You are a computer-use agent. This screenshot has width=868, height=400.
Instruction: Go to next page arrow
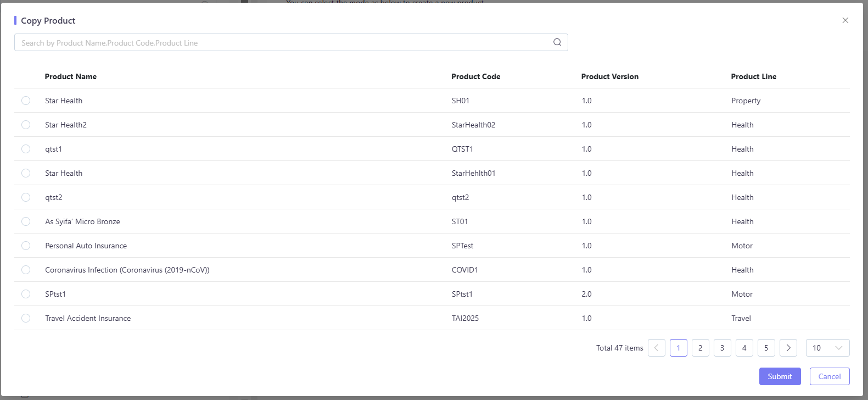788,348
